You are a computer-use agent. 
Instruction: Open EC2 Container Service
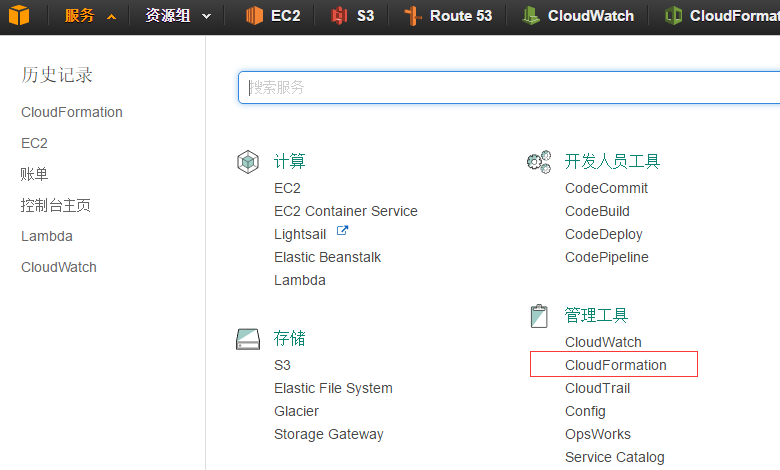coord(346,211)
